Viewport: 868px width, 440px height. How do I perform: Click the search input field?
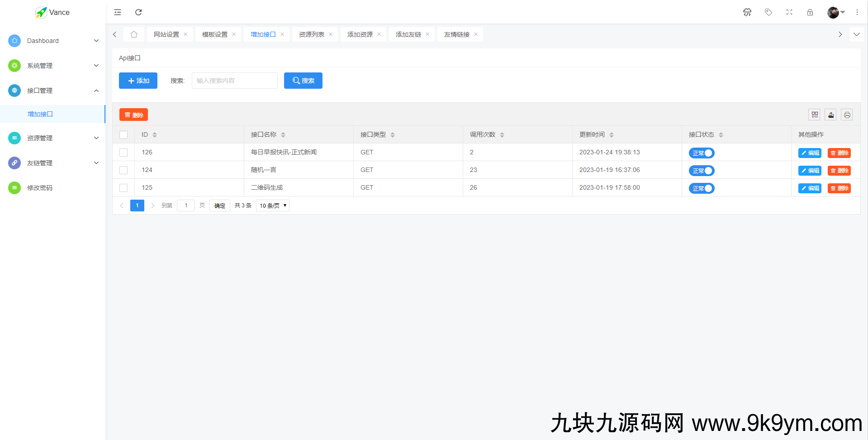[234, 81]
